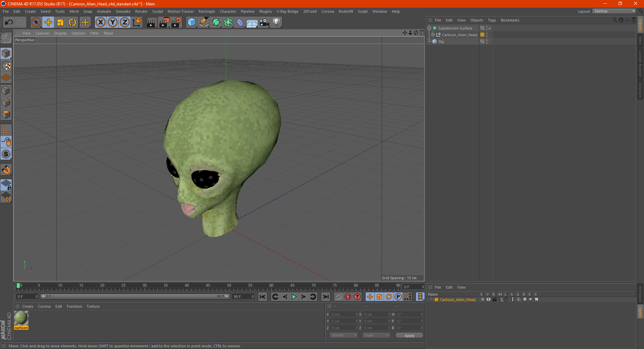Go to start of animation
Viewport: 644px width, 349px height.
[x=263, y=297]
